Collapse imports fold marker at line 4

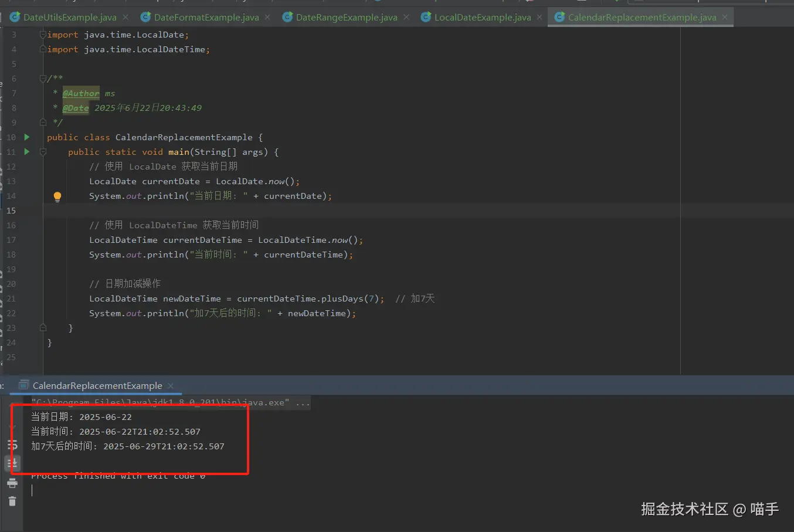point(43,49)
